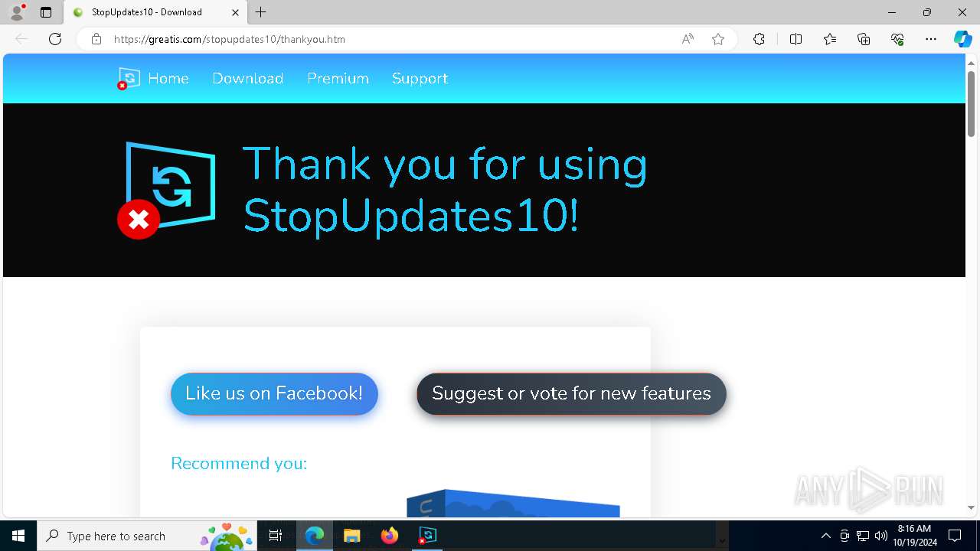The width and height of the screenshot is (980, 551).
Task: Open the Premium page
Action: coord(338,78)
